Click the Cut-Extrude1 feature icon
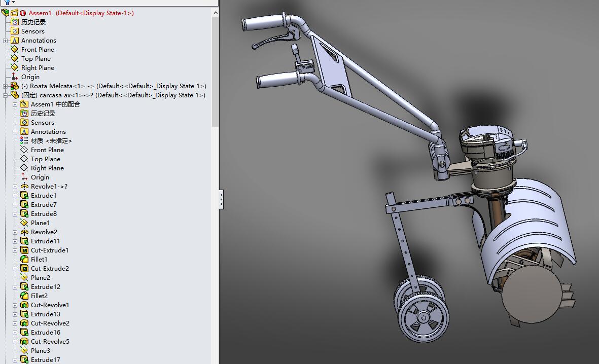 24,250
